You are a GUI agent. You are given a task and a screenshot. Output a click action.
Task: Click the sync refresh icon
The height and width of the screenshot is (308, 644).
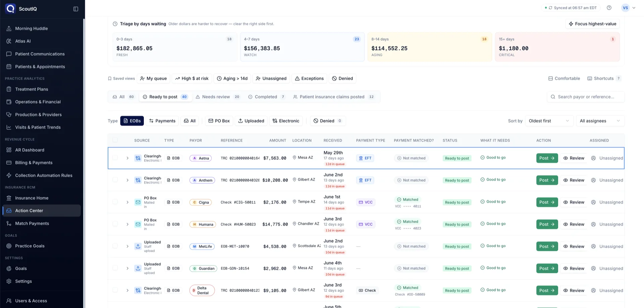(x=550, y=8)
